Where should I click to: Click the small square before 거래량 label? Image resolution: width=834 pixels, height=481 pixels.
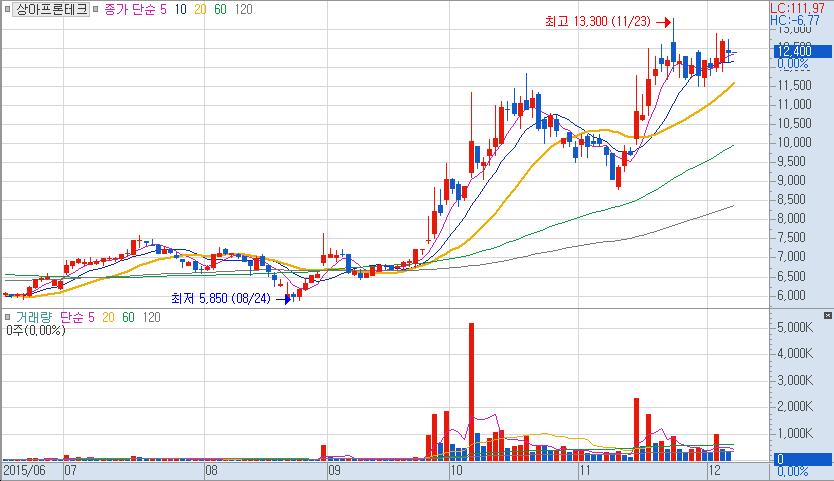(8, 317)
